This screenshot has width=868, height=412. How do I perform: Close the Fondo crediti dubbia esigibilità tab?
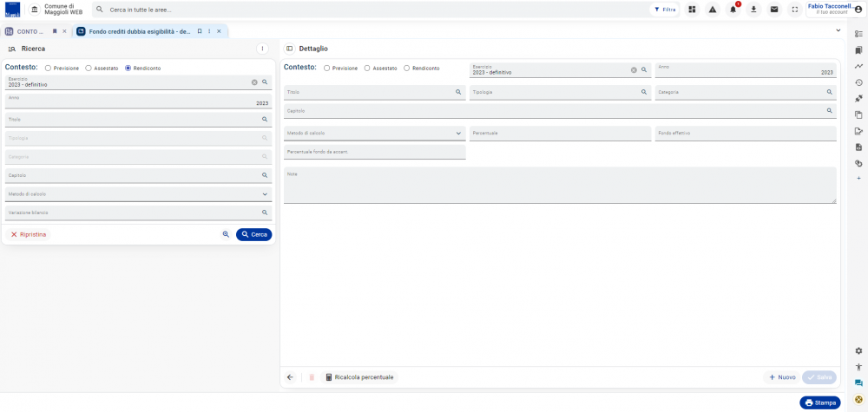[x=220, y=31]
